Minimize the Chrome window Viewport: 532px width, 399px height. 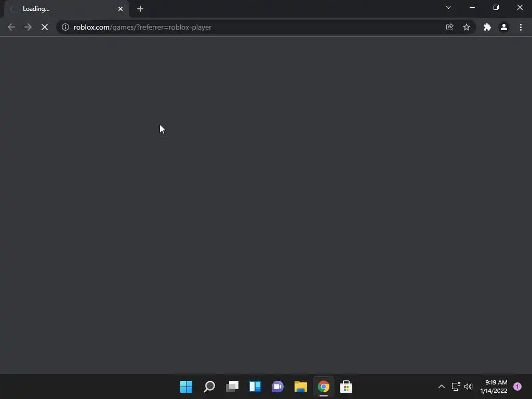(x=472, y=7)
